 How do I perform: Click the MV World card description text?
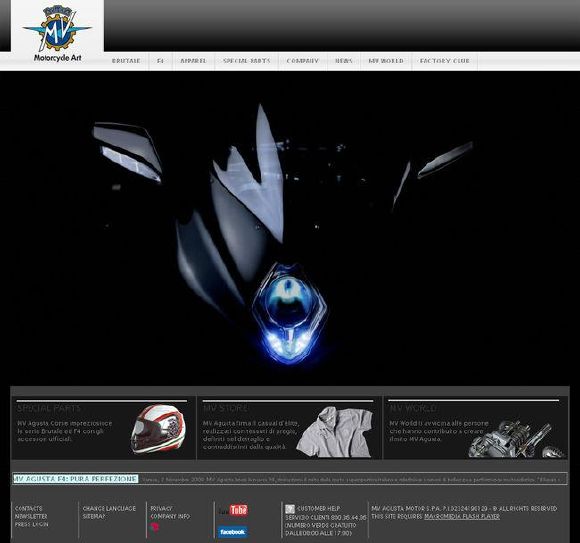click(x=439, y=431)
